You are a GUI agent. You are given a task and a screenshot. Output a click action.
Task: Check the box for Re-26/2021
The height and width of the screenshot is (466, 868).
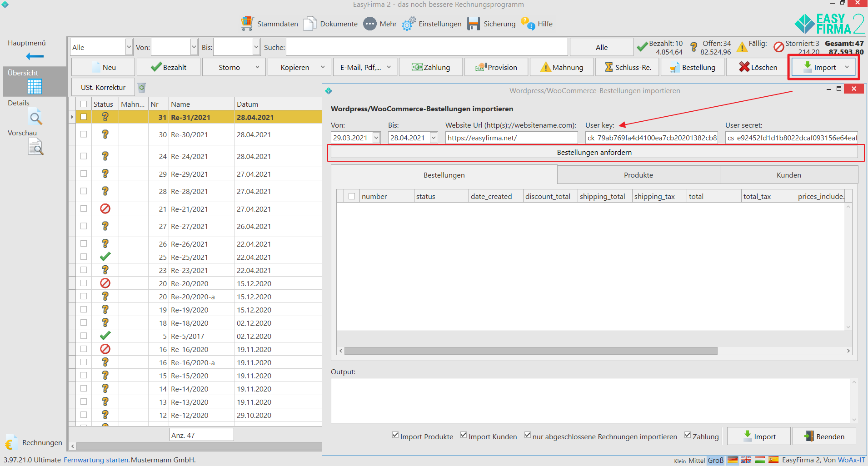(84, 243)
